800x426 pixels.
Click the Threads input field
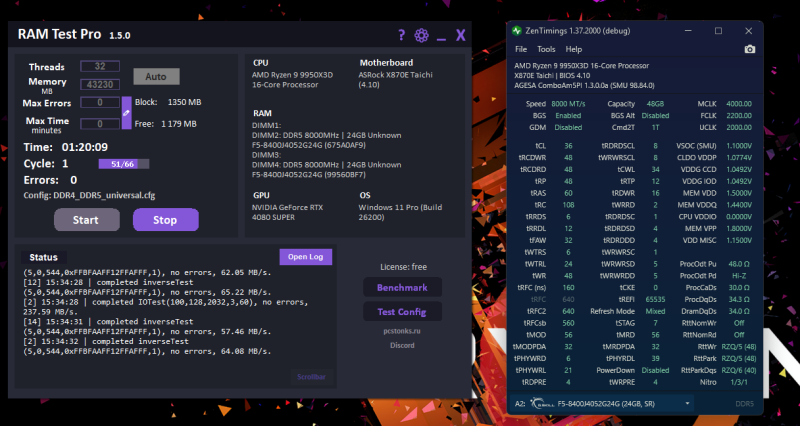(100, 66)
